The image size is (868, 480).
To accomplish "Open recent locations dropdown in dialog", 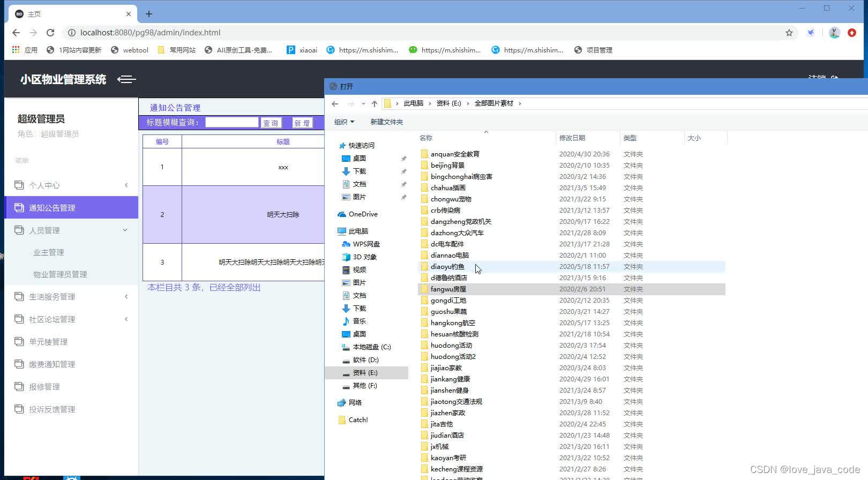I will click(x=363, y=103).
